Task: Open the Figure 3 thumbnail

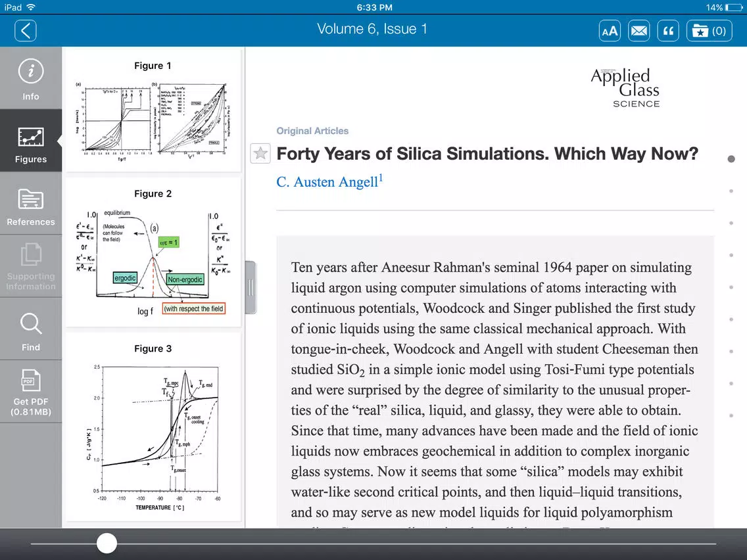Action: pyautogui.click(x=153, y=427)
